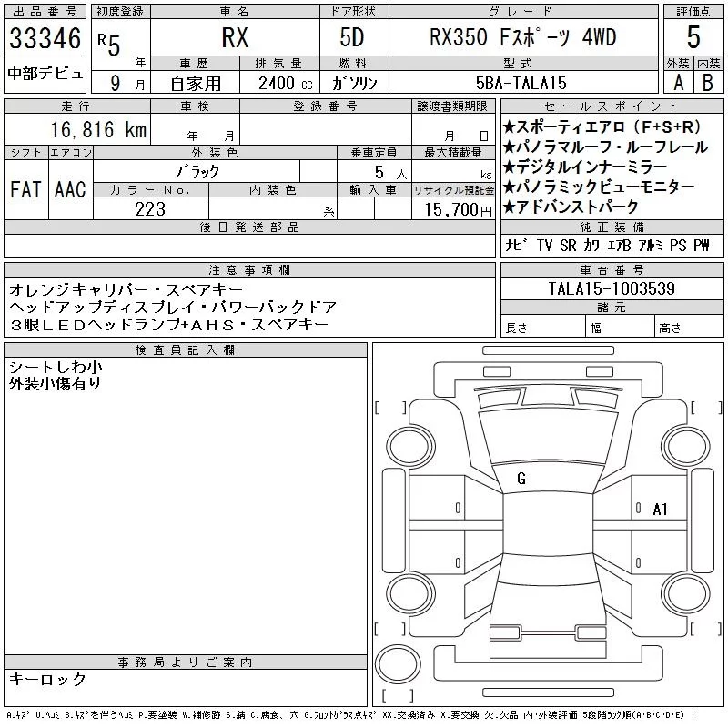Select the シートしわ小 inspector note
Image resolution: width=728 pixels, height=728 pixels.
(x=56, y=367)
